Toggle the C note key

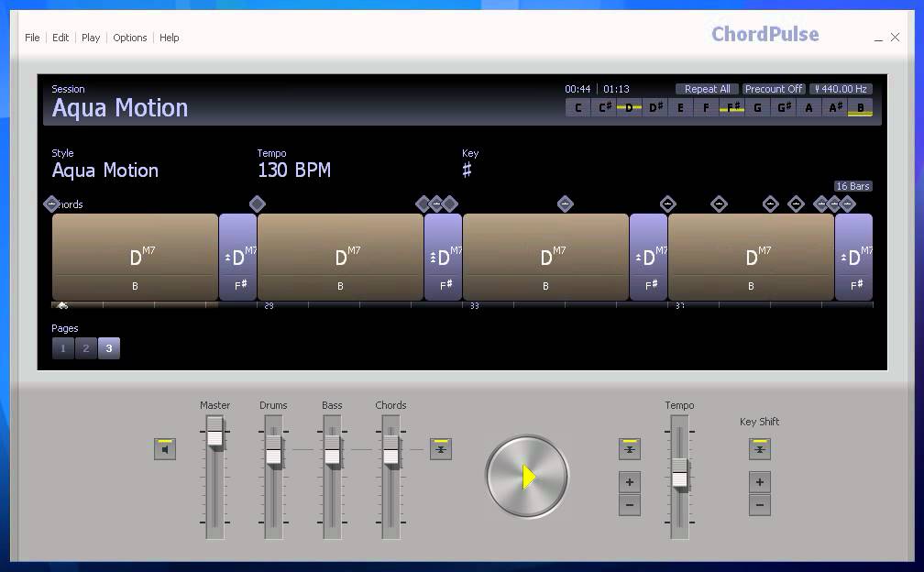(x=578, y=108)
